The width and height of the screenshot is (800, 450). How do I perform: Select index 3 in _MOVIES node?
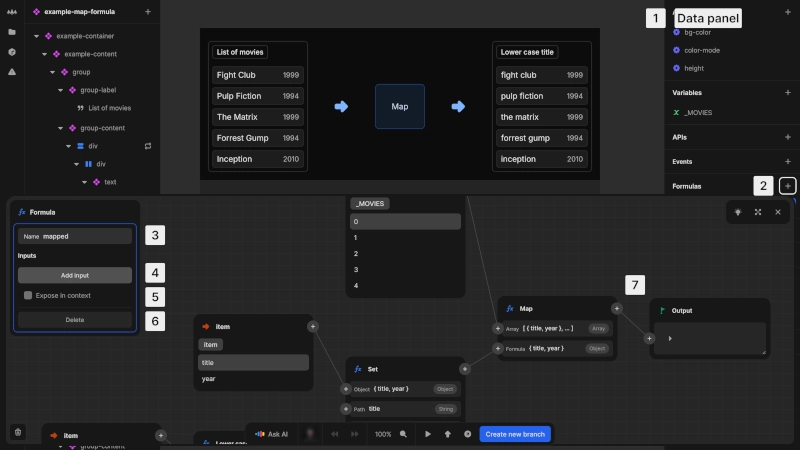pos(406,269)
